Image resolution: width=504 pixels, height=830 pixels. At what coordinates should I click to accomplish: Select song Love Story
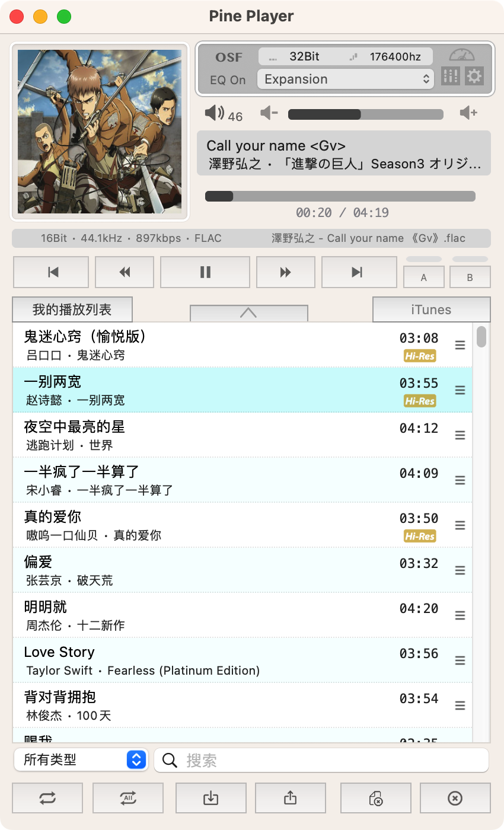(243, 660)
